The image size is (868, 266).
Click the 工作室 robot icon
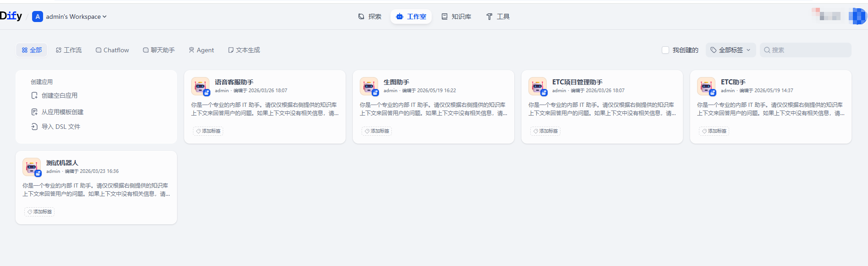click(x=400, y=17)
